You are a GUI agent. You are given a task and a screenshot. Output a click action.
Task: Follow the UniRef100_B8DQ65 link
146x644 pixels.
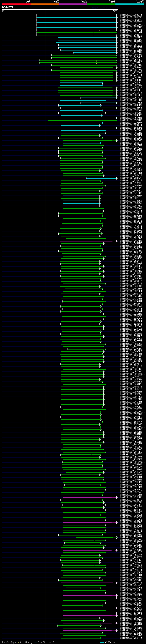[131, 140]
